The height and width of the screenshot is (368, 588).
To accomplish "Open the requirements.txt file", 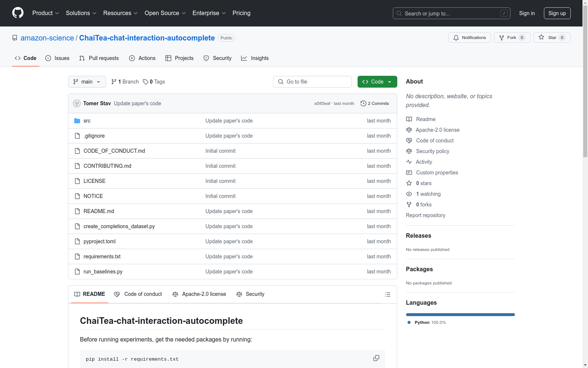I will (102, 256).
